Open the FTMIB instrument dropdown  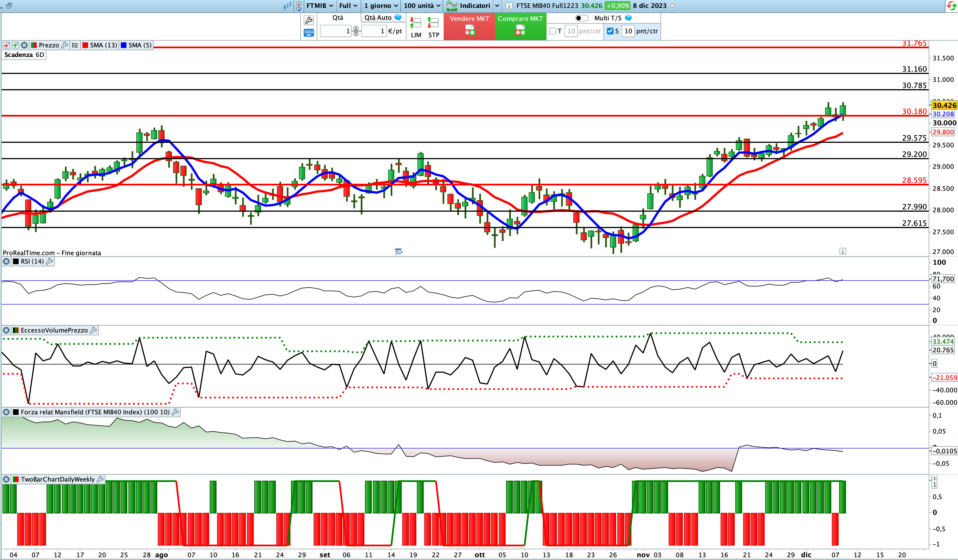tap(320, 6)
